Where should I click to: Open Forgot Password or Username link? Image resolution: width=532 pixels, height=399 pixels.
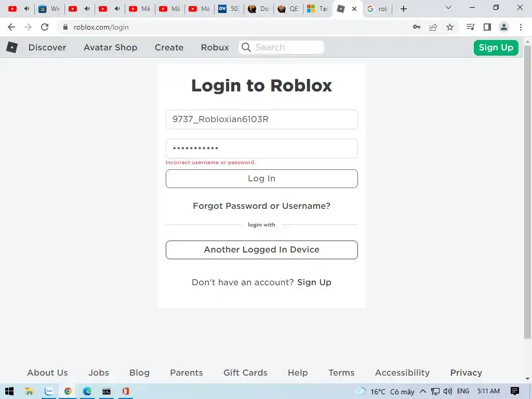click(262, 206)
